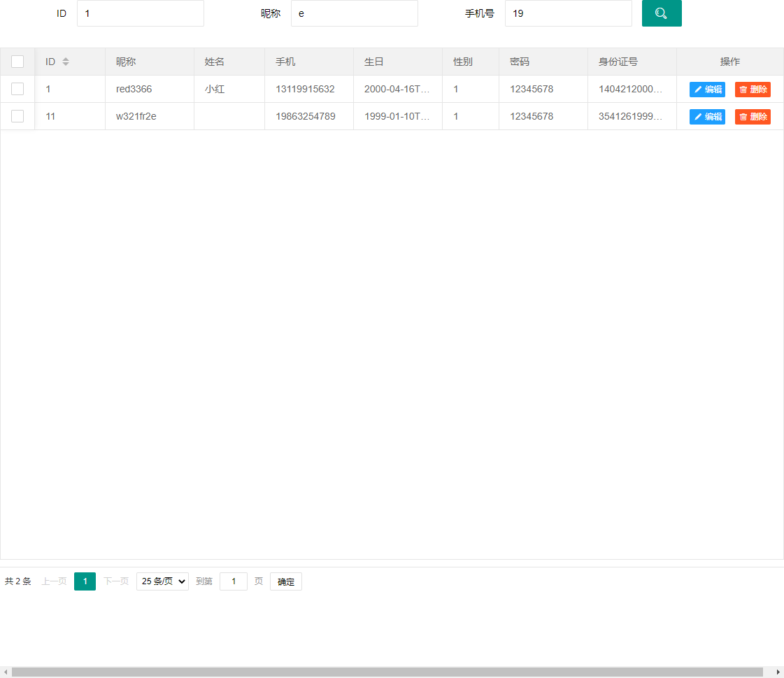Select page 1 in pagination
Viewport: 784px width, 678px height.
(85, 581)
